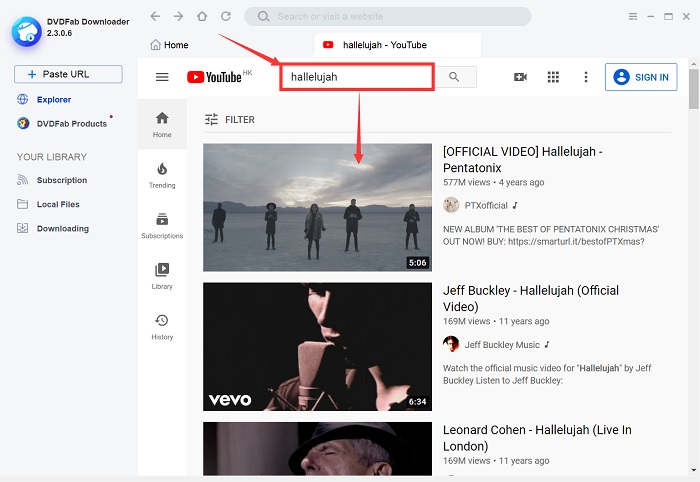
Task: Click the 577M views • 4 years ago text
Action: tap(493, 182)
